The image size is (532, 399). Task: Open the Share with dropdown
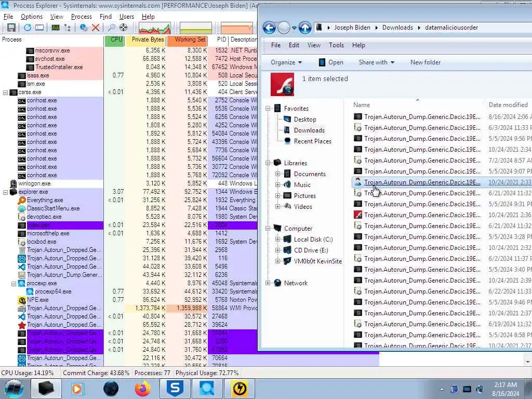(376, 62)
